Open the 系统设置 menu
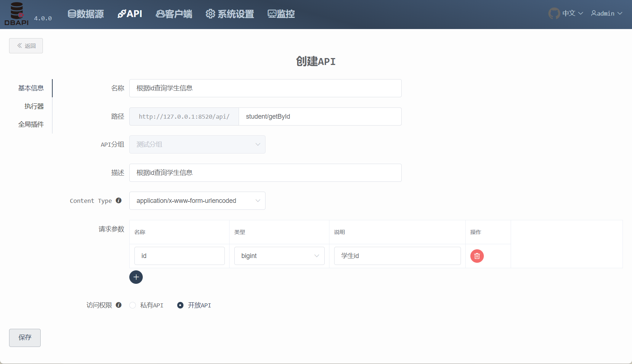The width and height of the screenshot is (632, 364). pyautogui.click(x=230, y=14)
